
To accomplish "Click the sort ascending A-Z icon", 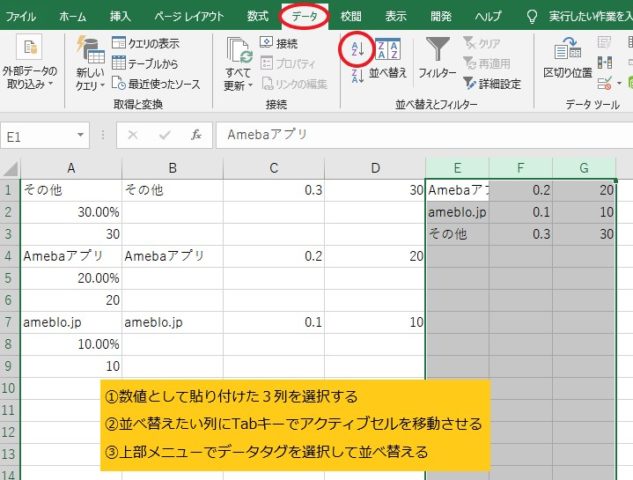I will coord(357,49).
